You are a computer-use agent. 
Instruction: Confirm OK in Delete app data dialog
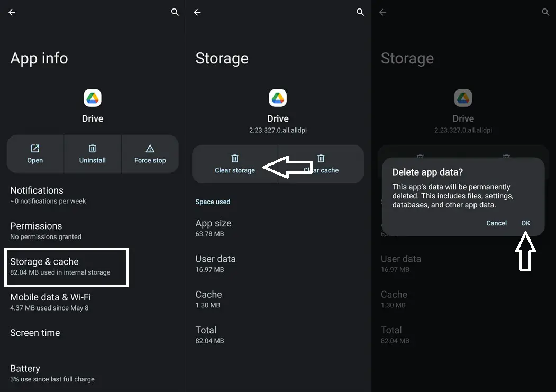tap(525, 223)
